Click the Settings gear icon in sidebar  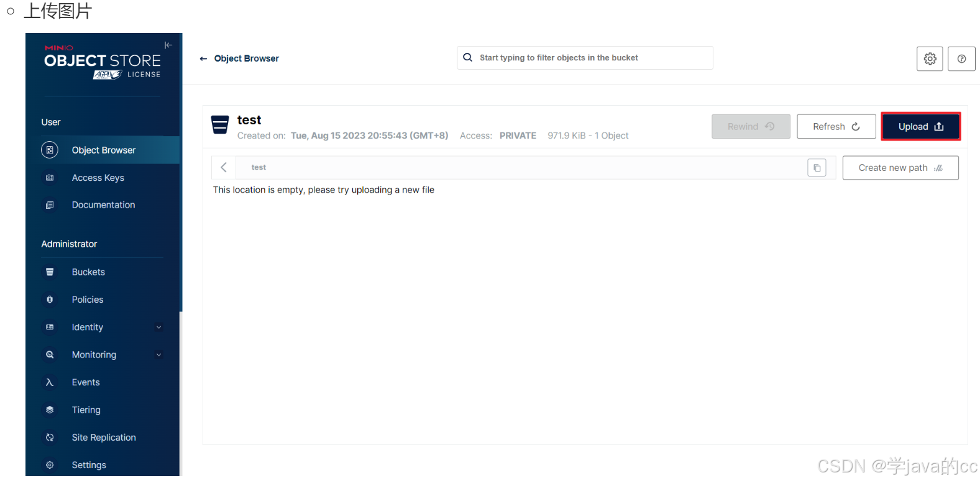coord(50,465)
